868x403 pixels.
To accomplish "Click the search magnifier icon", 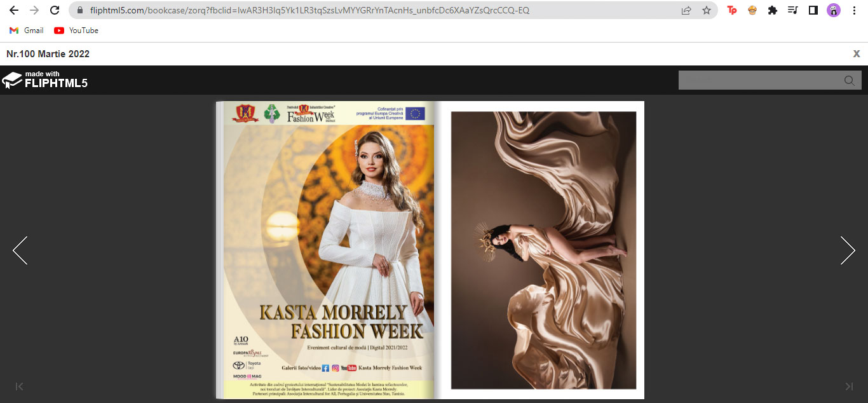I will (x=850, y=81).
